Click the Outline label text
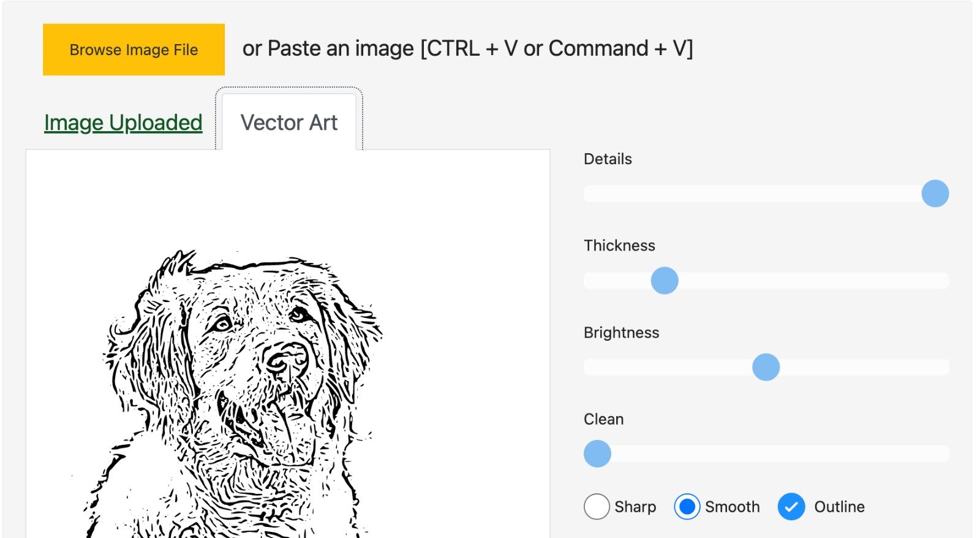980x538 pixels. (839, 507)
